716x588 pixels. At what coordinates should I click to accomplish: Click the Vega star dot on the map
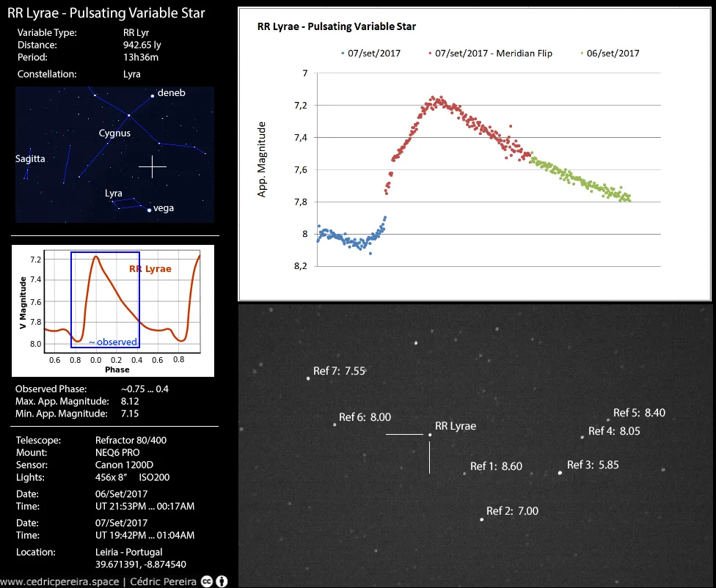coord(150,210)
